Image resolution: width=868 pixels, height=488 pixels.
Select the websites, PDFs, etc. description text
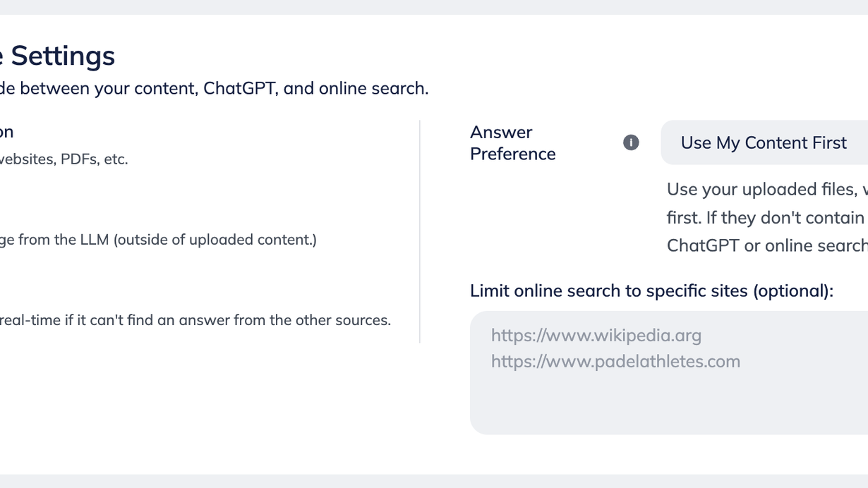click(64, 159)
